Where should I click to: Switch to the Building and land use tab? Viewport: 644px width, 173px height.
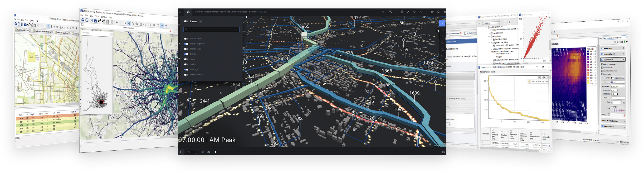(23, 30)
